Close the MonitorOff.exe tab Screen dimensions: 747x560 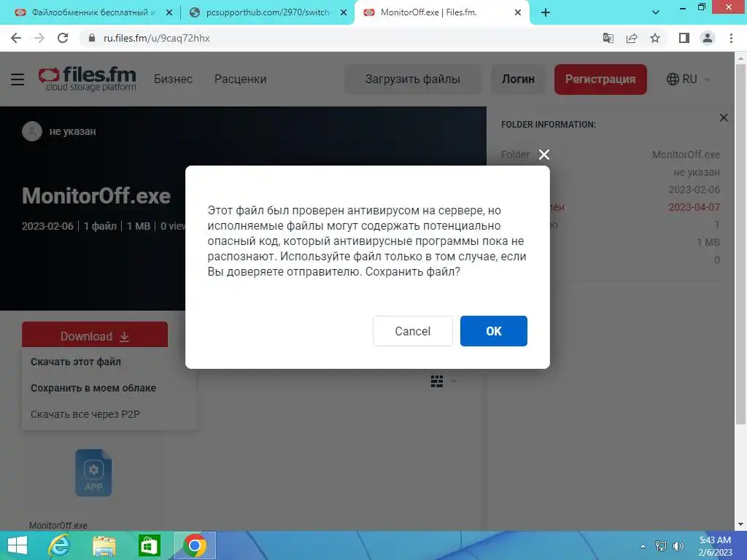pos(518,13)
